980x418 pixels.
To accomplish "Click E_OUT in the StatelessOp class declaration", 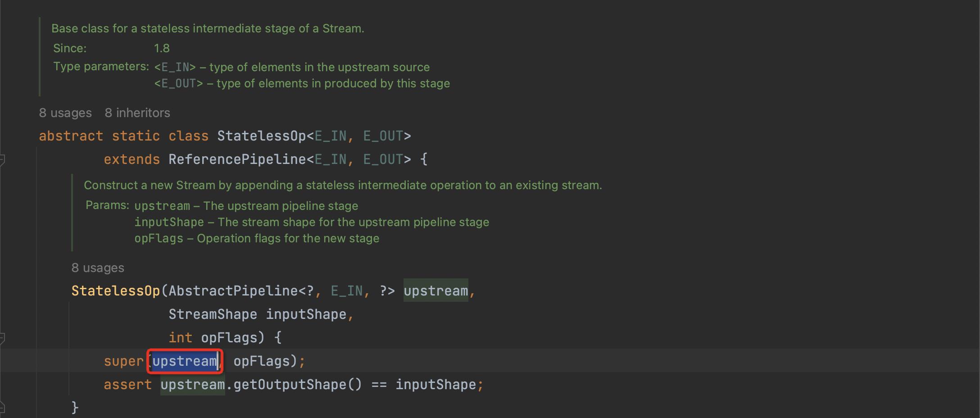I will 383,136.
